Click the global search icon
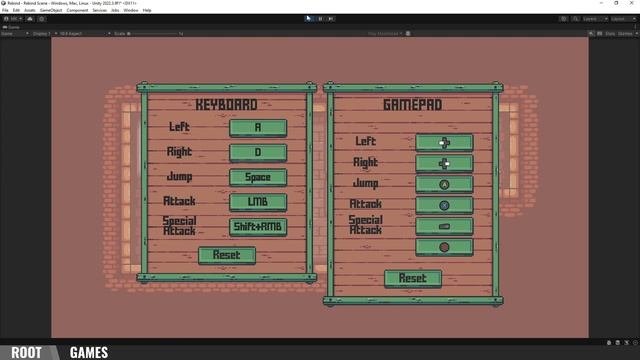This screenshot has width=640, height=360. pyautogui.click(x=575, y=19)
